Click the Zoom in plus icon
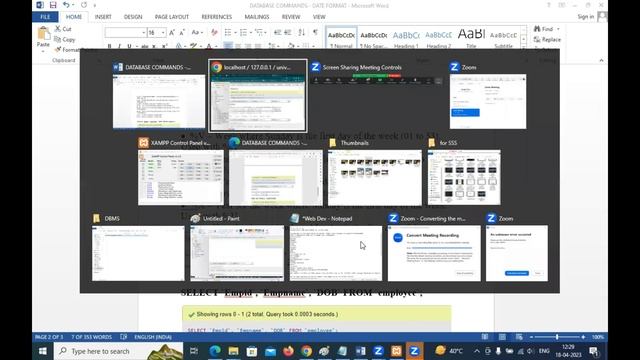The width and height of the screenshot is (640, 360). tap(583, 337)
